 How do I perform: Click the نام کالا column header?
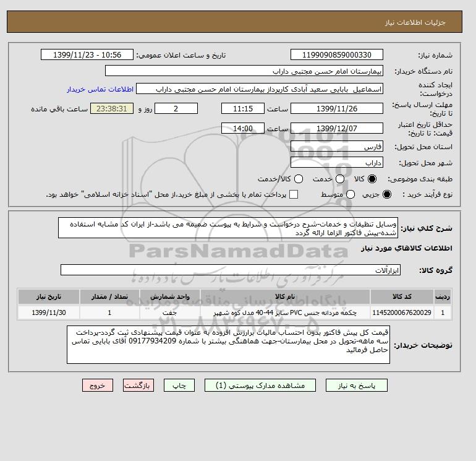tap(285, 296)
